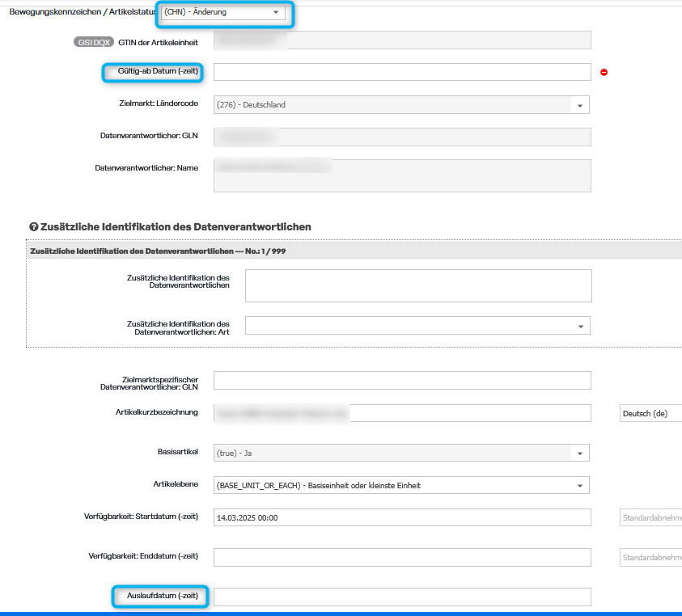This screenshot has width=682, height=616.
Task: Click the Verfügbarkeit: Startdatum field showing 14.03.2025
Action: pyautogui.click(x=402, y=517)
